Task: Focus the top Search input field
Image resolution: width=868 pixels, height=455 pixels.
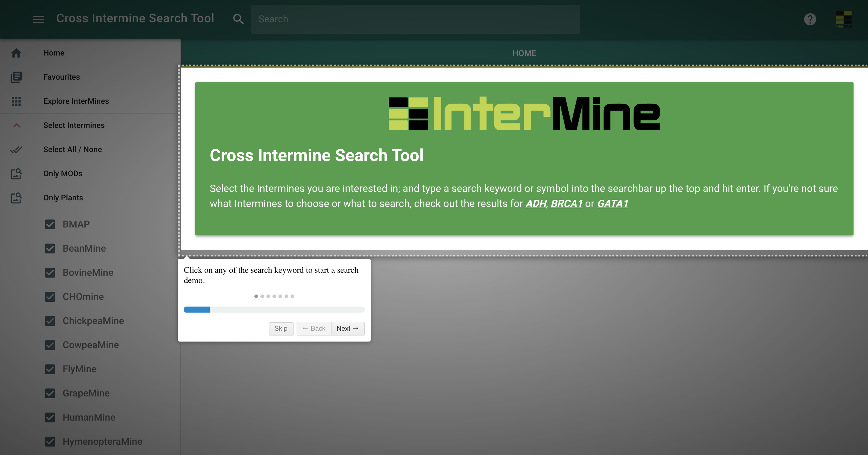Action: pos(415,19)
